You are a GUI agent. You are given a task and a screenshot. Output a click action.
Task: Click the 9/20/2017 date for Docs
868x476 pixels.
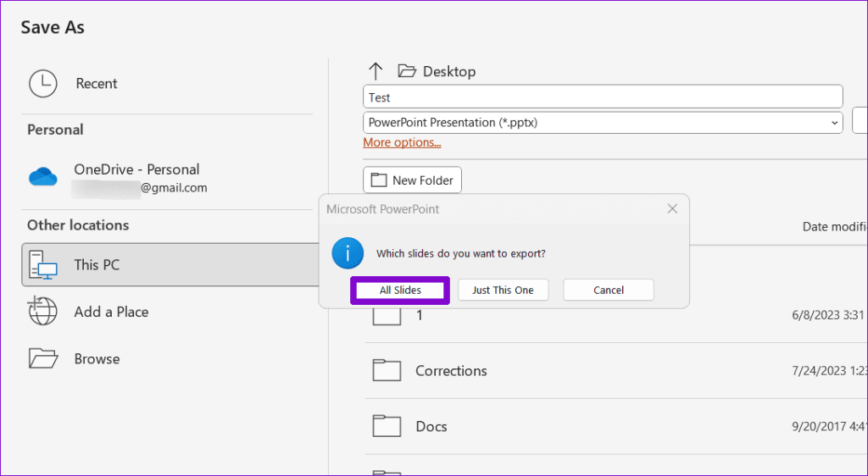pos(829,427)
